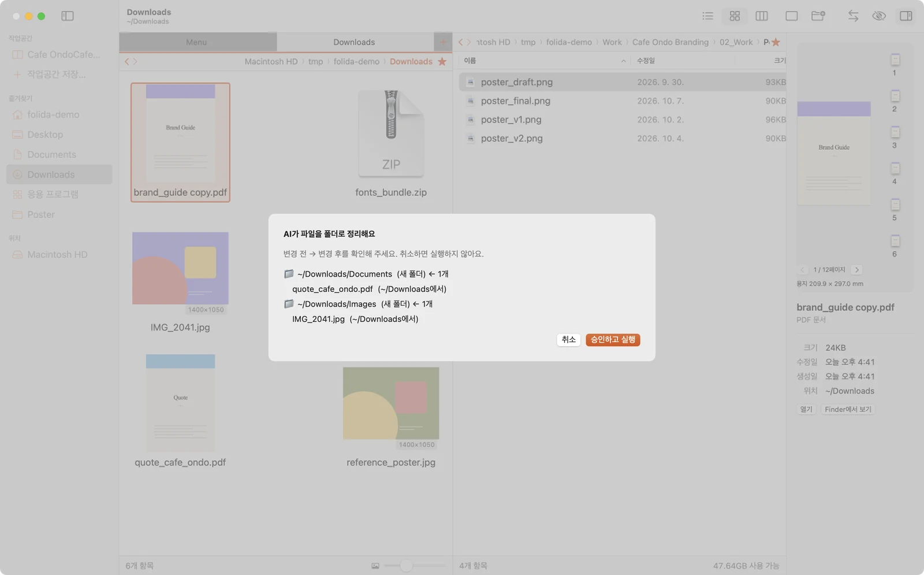Jump to page 3 thumbnail in the preview

pos(895,132)
